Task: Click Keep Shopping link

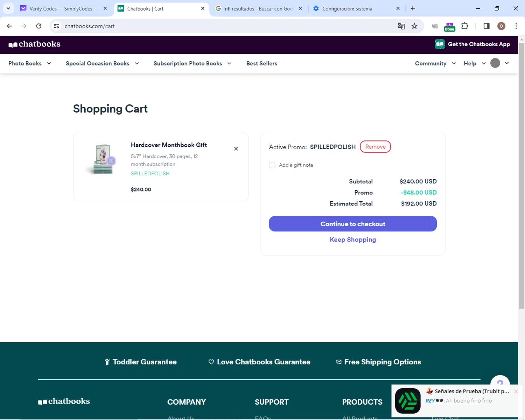Action: coord(353,239)
